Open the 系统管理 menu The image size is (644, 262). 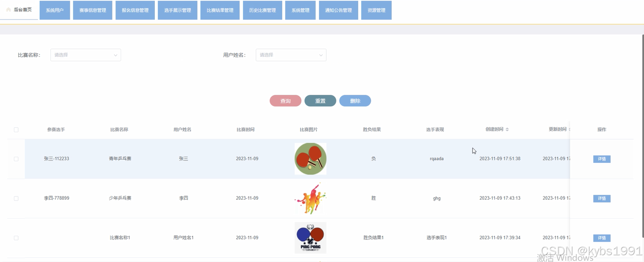(x=301, y=10)
